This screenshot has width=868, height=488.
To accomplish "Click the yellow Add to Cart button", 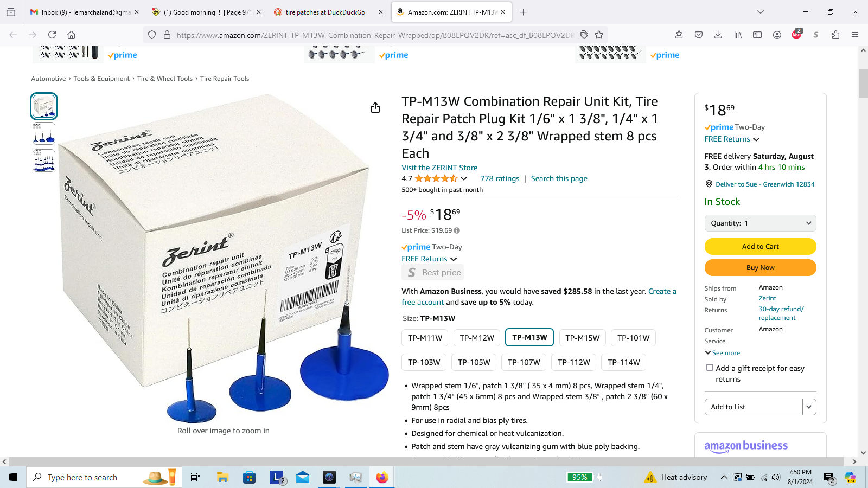I will 760,246.
